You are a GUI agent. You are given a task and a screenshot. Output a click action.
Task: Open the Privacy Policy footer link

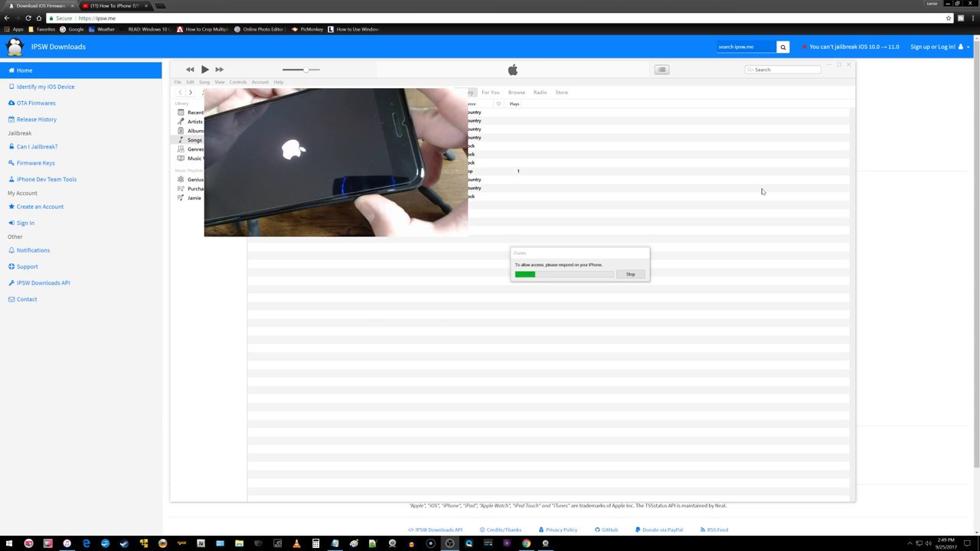[x=558, y=530]
